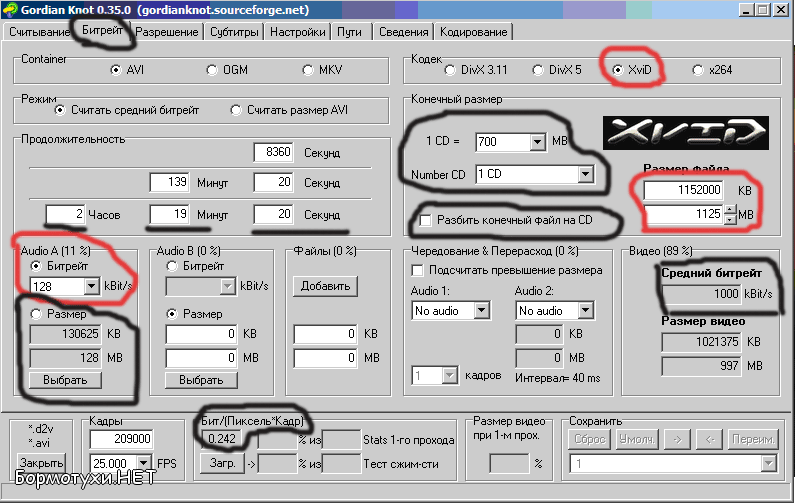Click the video size KB field 1021375

point(702,342)
